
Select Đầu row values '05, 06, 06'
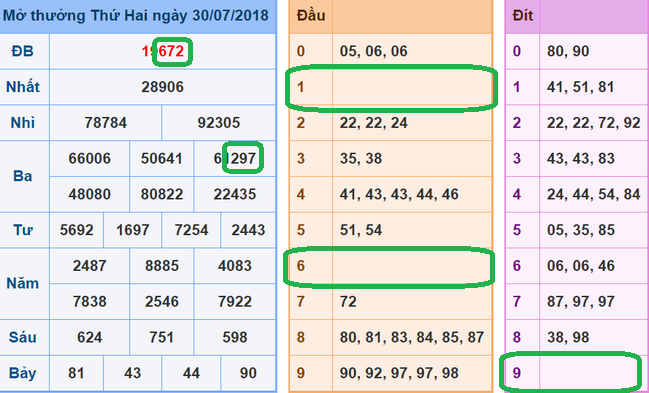pyautogui.click(x=374, y=51)
